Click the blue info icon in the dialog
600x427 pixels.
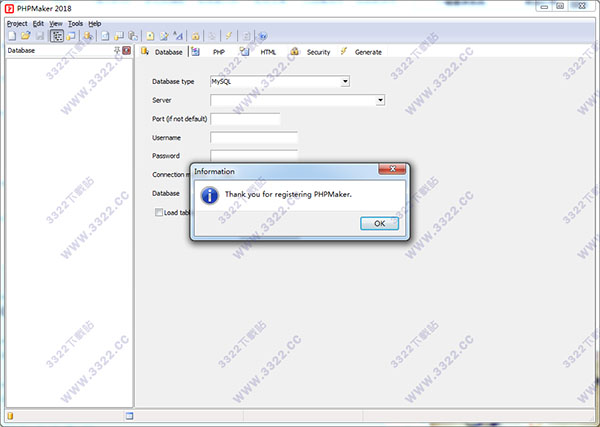pos(210,195)
